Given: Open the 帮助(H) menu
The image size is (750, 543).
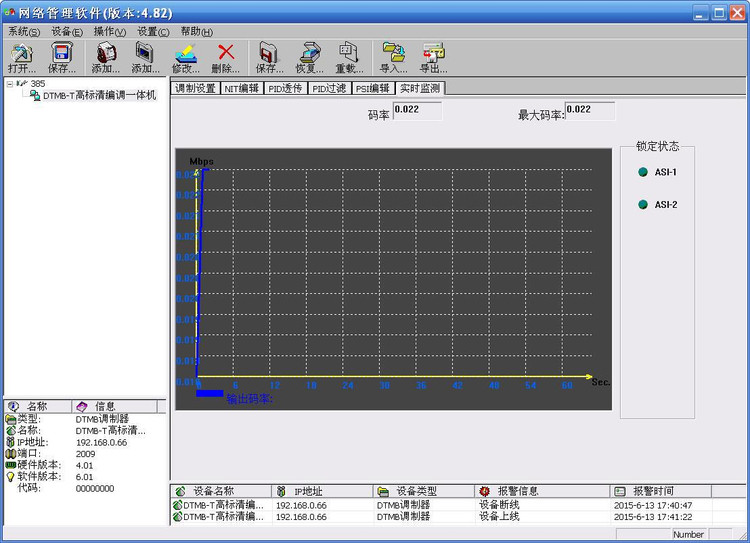Looking at the screenshot, I should point(197,32).
